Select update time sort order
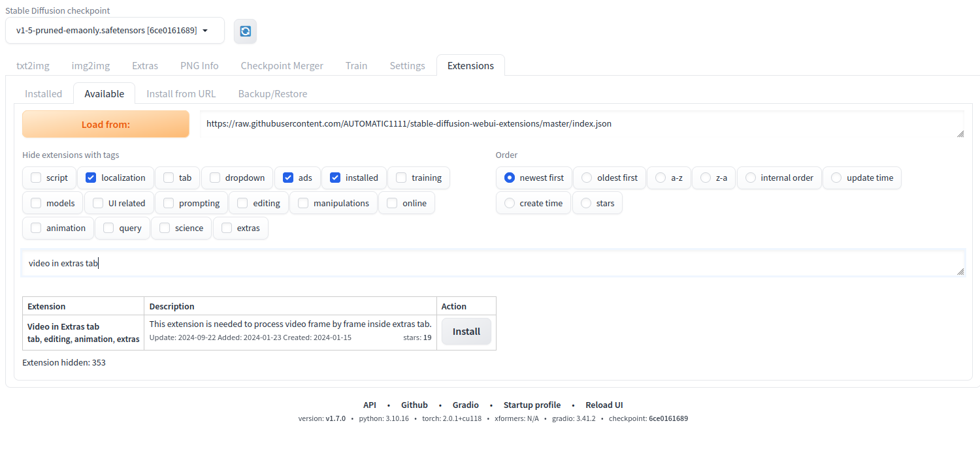 coord(836,178)
